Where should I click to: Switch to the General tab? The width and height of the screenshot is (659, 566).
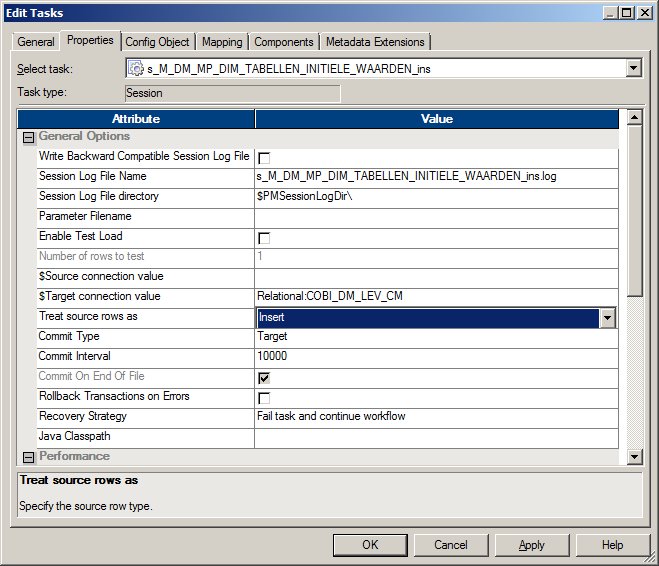tap(36, 42)
